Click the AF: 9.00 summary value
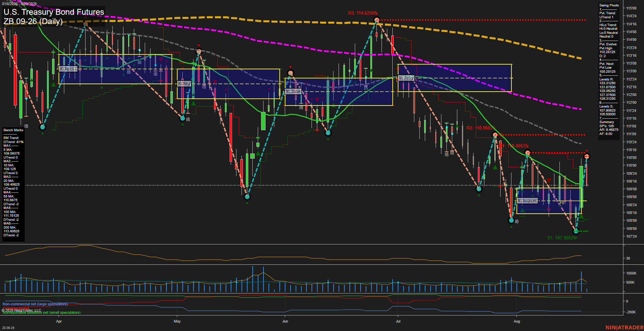644x331 pixels. [x=606, y=134]
